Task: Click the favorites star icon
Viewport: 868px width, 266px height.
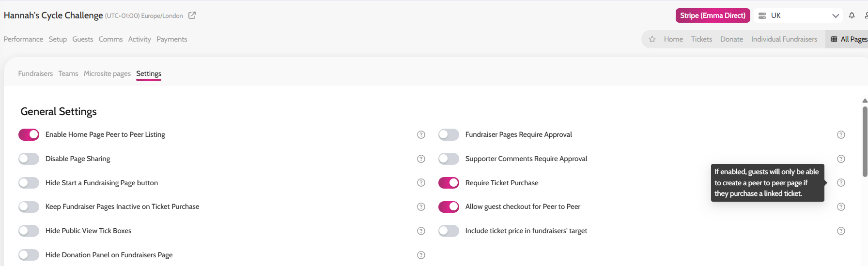Action: coord(652,39)
